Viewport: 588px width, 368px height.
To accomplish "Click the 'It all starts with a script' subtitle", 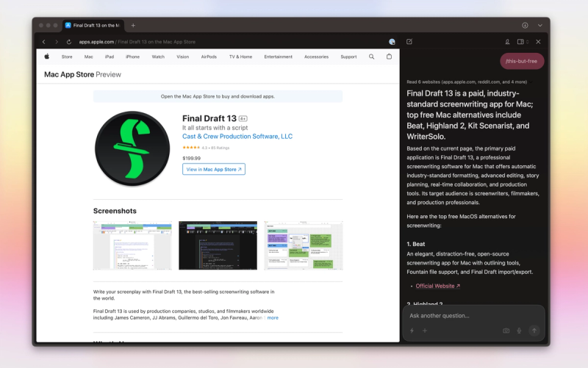I will point(215,128).
